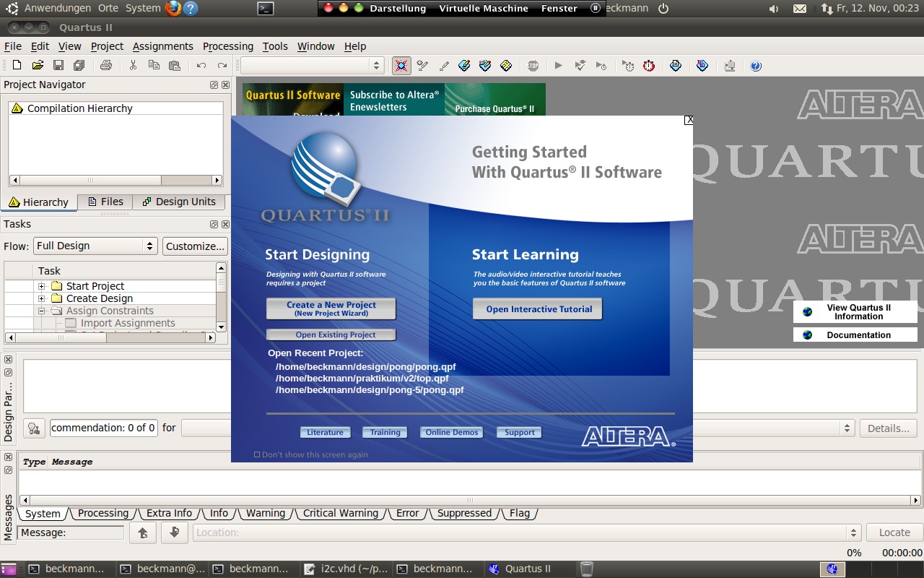The image size is (924, 578).
Task: Open the red stopwatch timing analyzer icon
Action: (649, 66)
